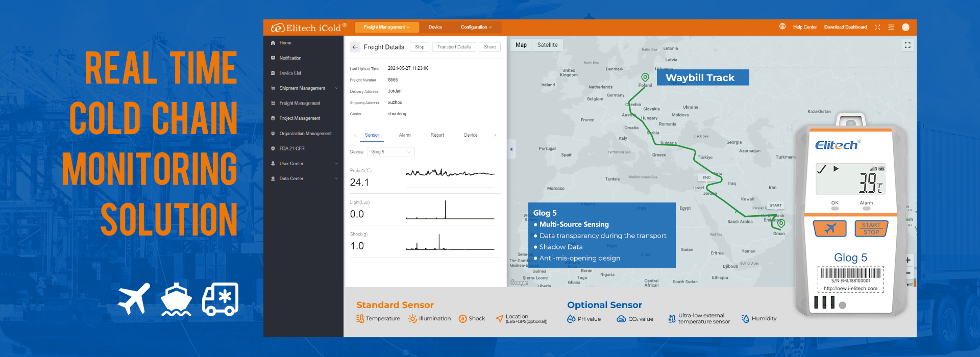Zoom in the map with plus button
Image resolution: width=980 pixels, height=357 pixels.
point(908,260)
